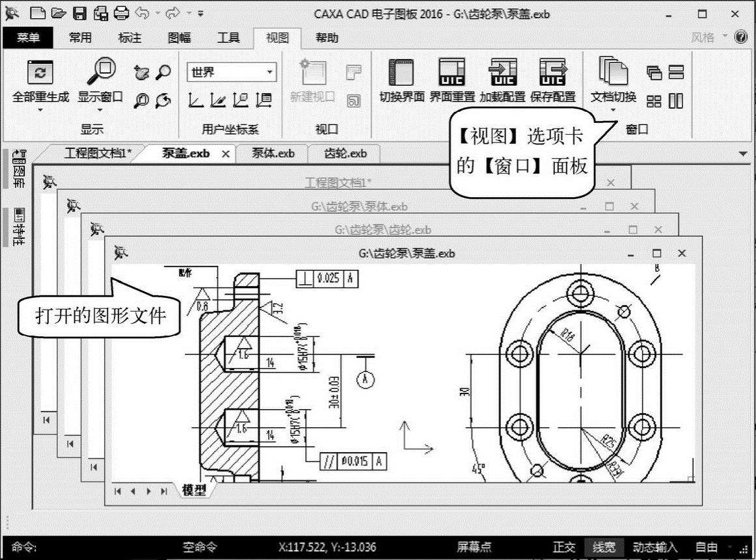The height and width of the screenshot is (560, 756).
Task: Click the 新建视口 new viewport button
Action: pos(312,80)
